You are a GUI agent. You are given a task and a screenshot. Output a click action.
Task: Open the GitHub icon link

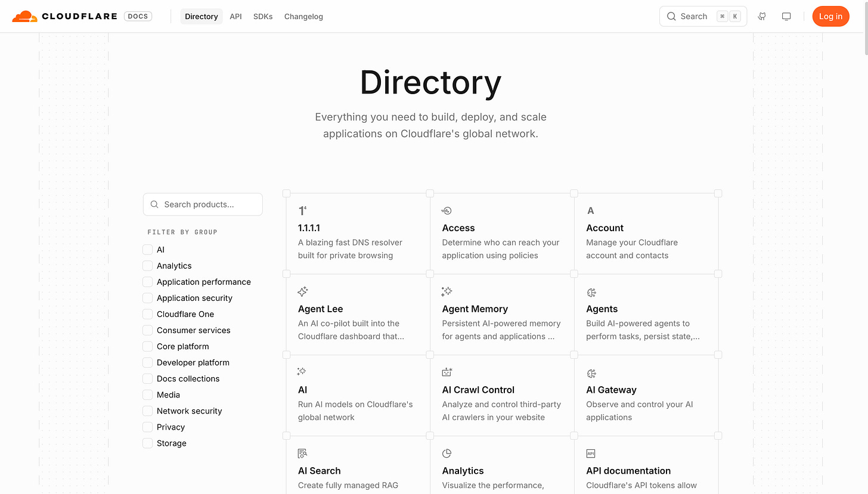[762, 17]
